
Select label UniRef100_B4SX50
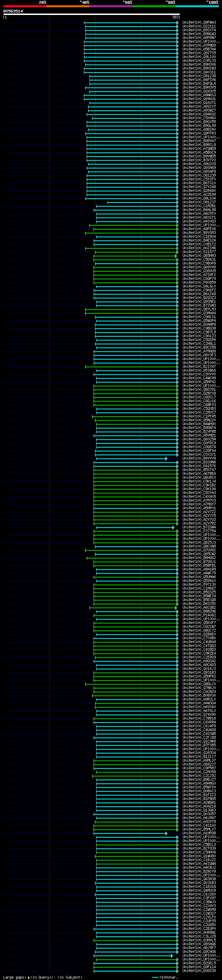click(199, 604)
